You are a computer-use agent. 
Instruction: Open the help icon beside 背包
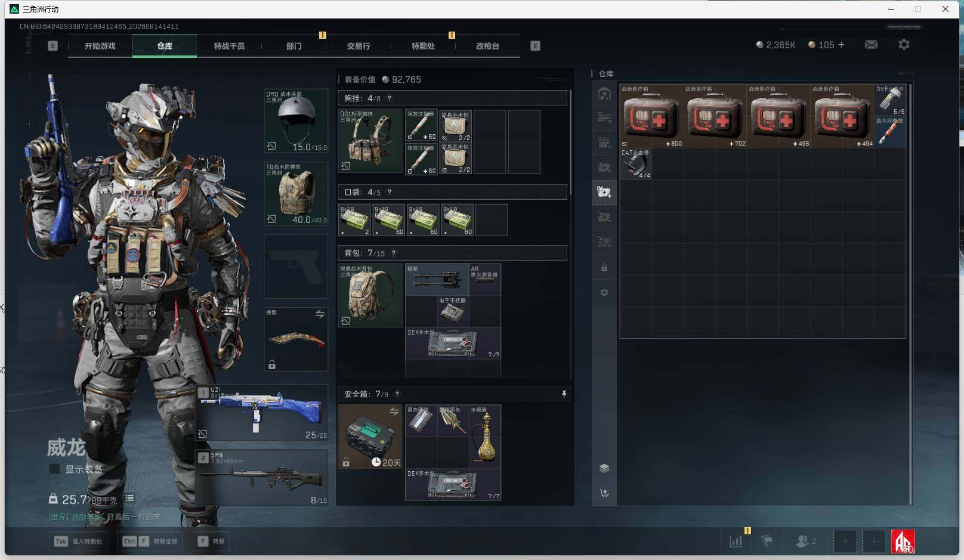(393, 253)
